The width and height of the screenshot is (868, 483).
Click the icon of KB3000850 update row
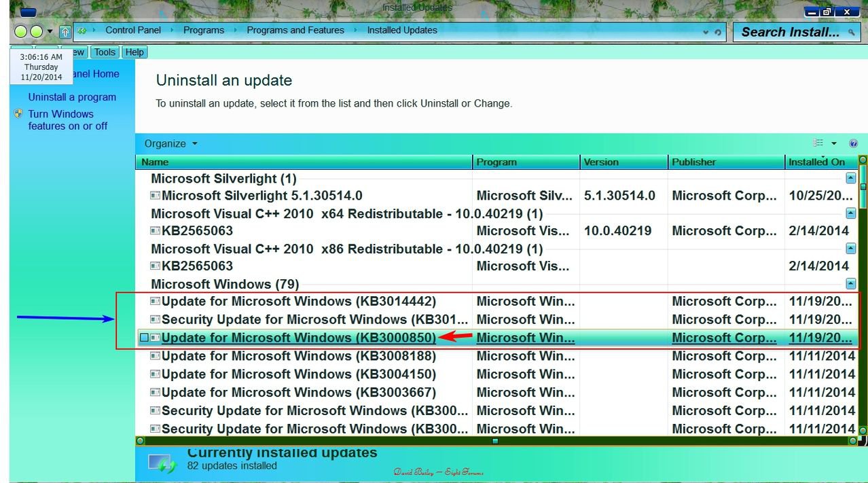pos(155,338)
